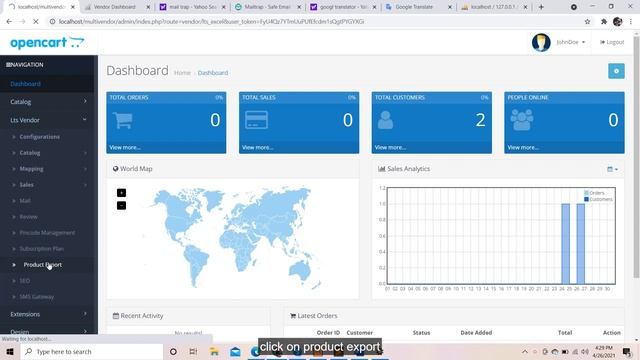640x360 pixels.
Task: Bookmark this page with star icon
Action: (x=587, y=21)
